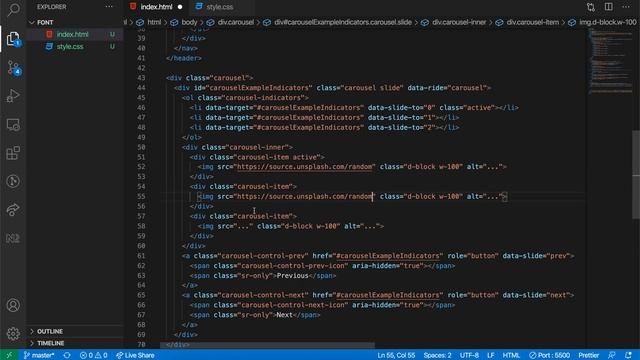Click the unsplash URL link on line 52
Viewport: 640px width, 360px height.
[304, 167]
